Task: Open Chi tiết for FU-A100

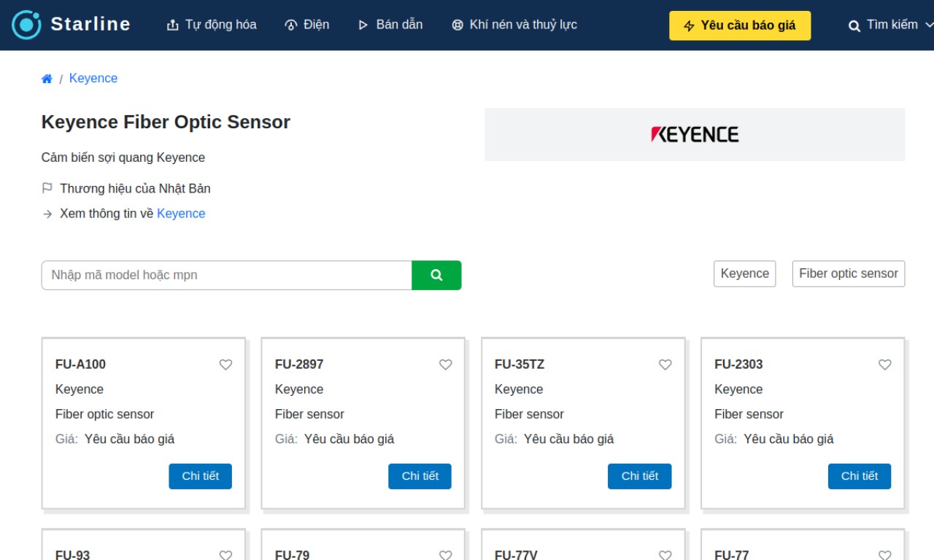Action: tap(201, 476)
